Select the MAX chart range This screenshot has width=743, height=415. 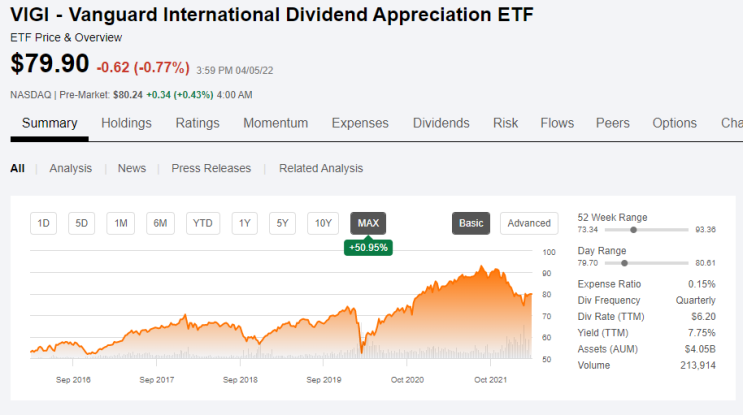[368, 223]
